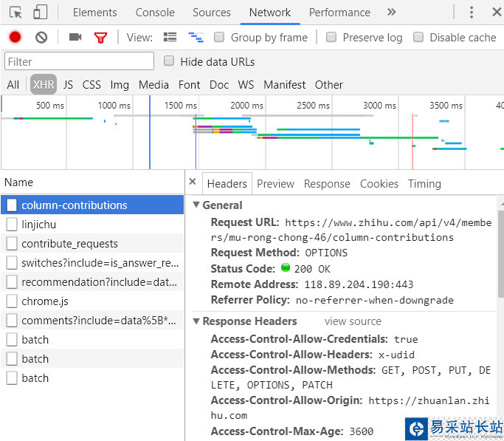
Task: Select the Network tab
Action: click(270, 13)
